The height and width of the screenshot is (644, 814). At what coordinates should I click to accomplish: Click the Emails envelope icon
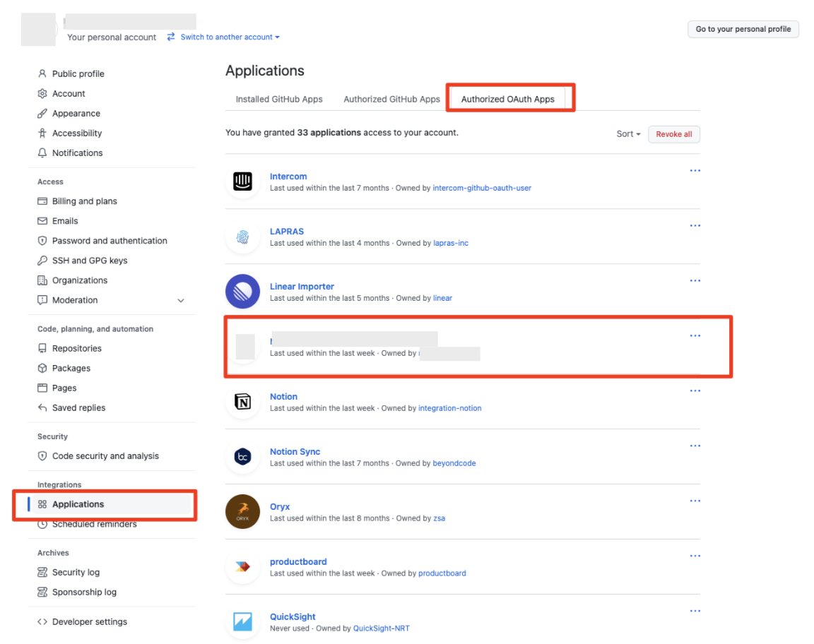pyautogui.click(x=42, y=220)
